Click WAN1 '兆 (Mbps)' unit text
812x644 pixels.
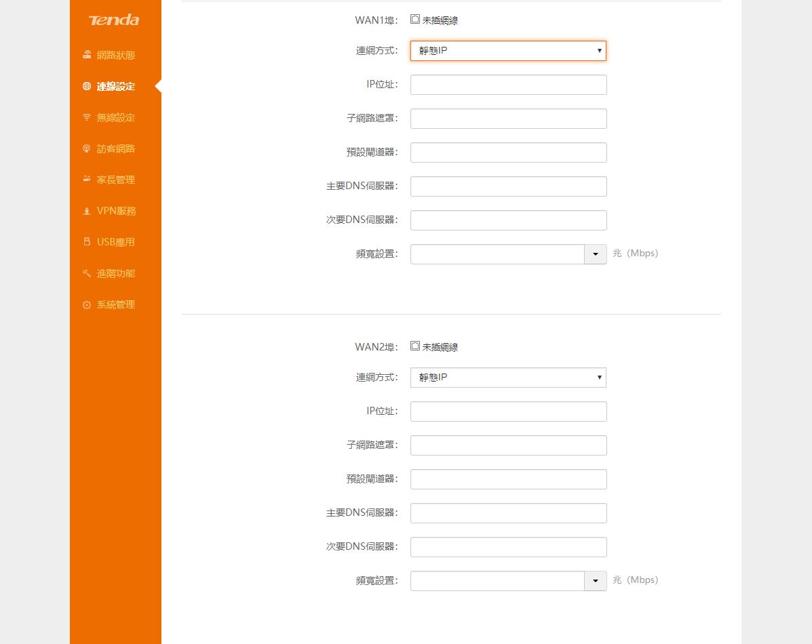pos(636,253)
